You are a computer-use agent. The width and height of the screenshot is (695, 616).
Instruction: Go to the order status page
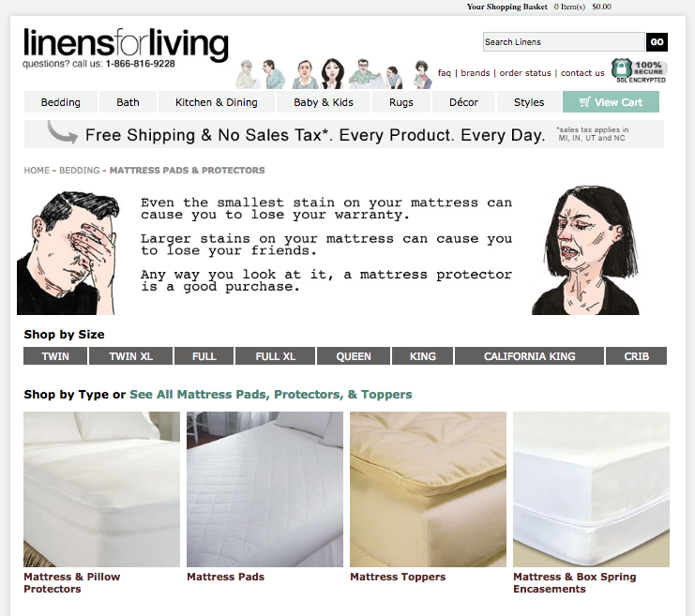tap(525, 73)
